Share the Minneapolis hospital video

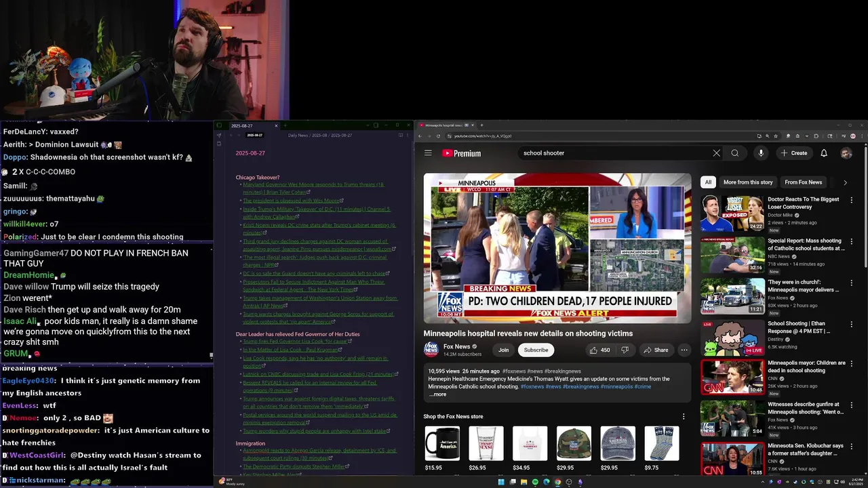coord(656,350)
